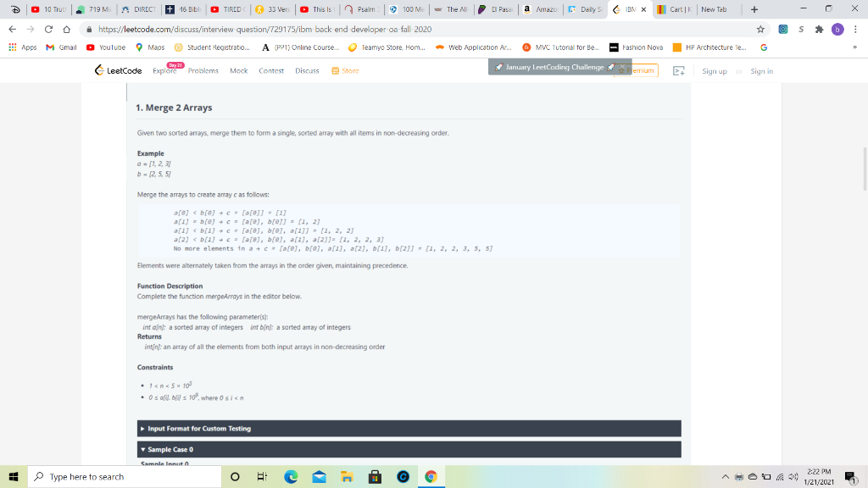Click the page's vertical scrollbar thumb
Screen dimensions: 868x488
(x=864, y=169)
